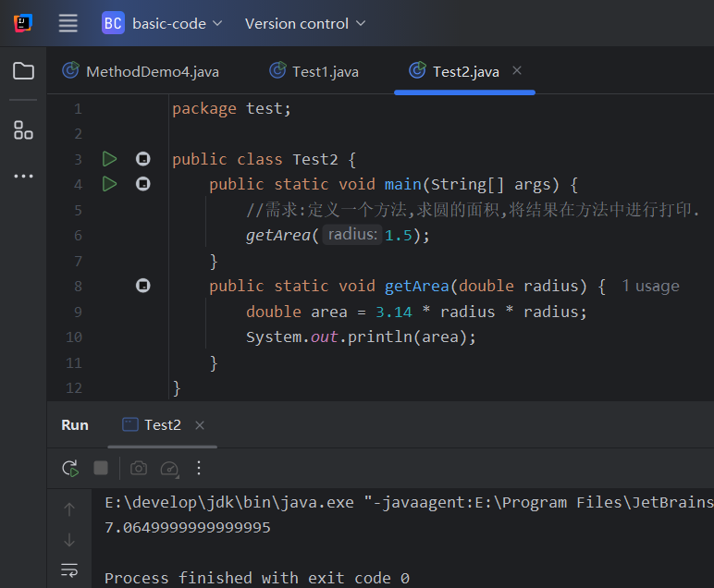Click the output value 7.064999999999995
This screenshot has height=588, width=714.
(x=188, y=528)
